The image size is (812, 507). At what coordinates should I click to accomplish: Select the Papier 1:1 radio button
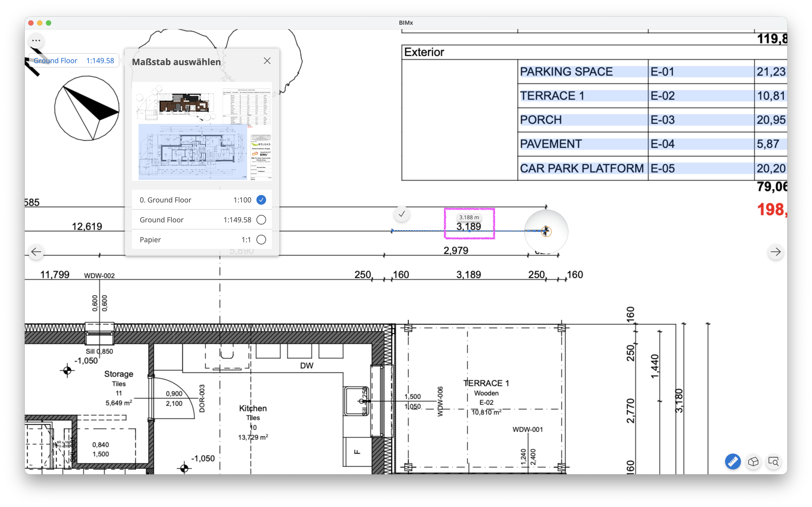click(x=261, y=239)
